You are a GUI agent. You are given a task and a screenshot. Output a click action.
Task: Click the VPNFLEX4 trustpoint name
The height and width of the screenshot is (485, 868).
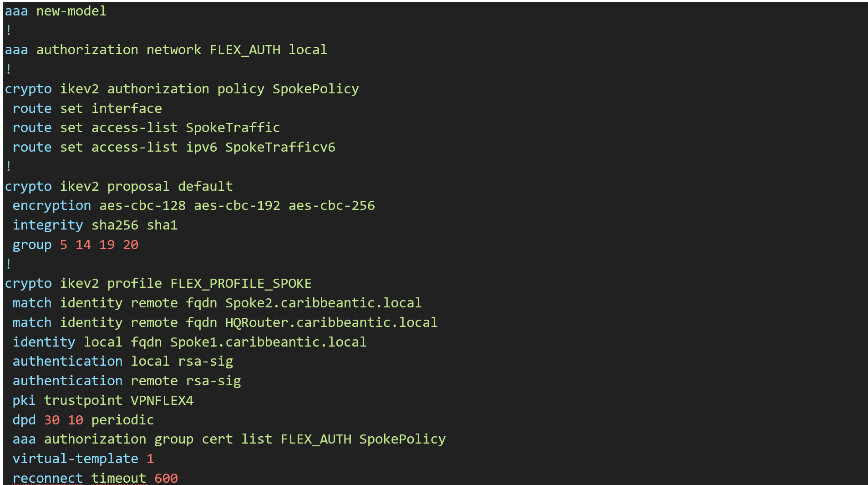click(x=162, y=400)
